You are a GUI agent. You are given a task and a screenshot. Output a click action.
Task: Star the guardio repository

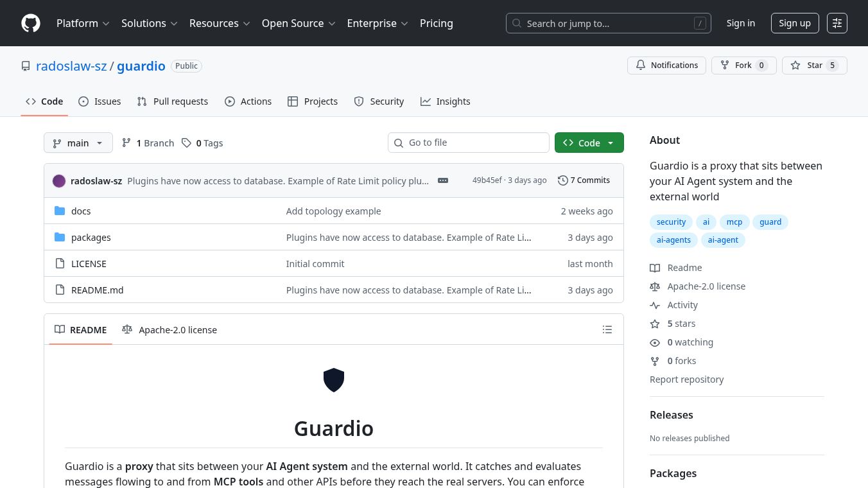(x=814, y=65)
